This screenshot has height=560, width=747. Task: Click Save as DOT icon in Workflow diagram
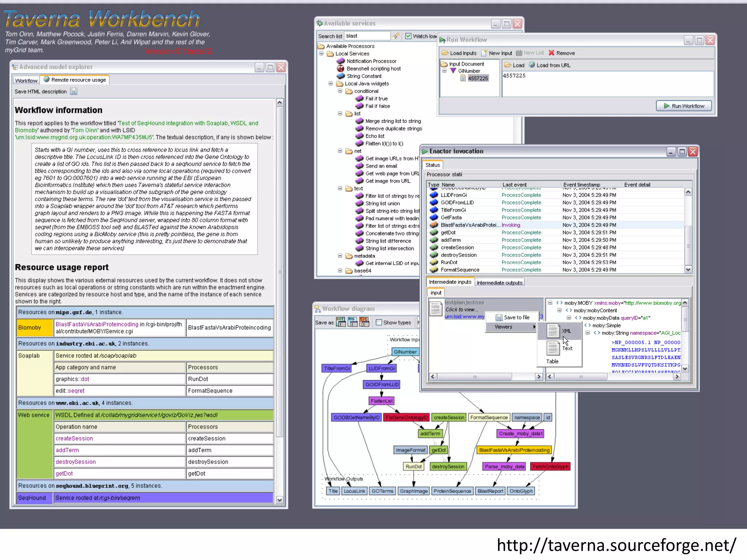coord(341,322)
